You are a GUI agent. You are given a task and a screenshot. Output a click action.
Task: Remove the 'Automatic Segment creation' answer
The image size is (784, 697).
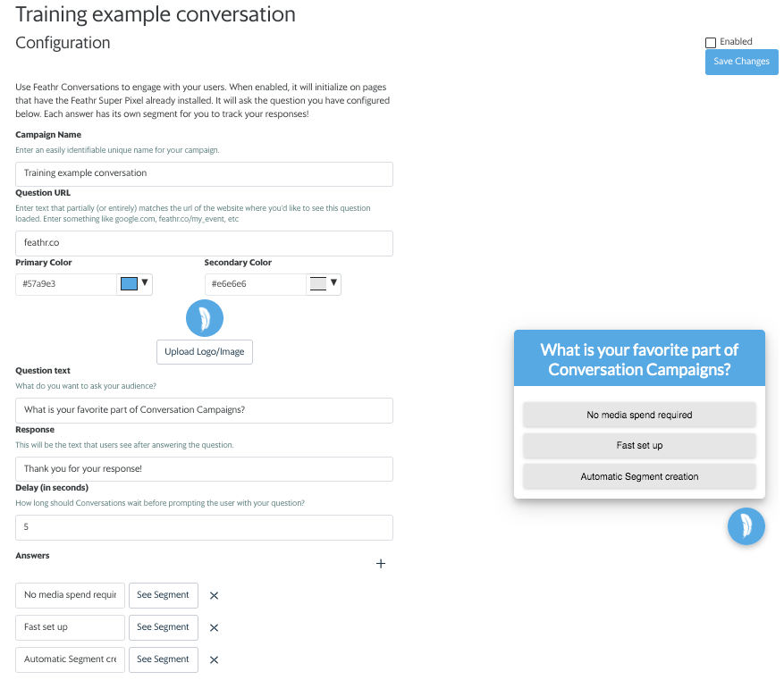214,660
